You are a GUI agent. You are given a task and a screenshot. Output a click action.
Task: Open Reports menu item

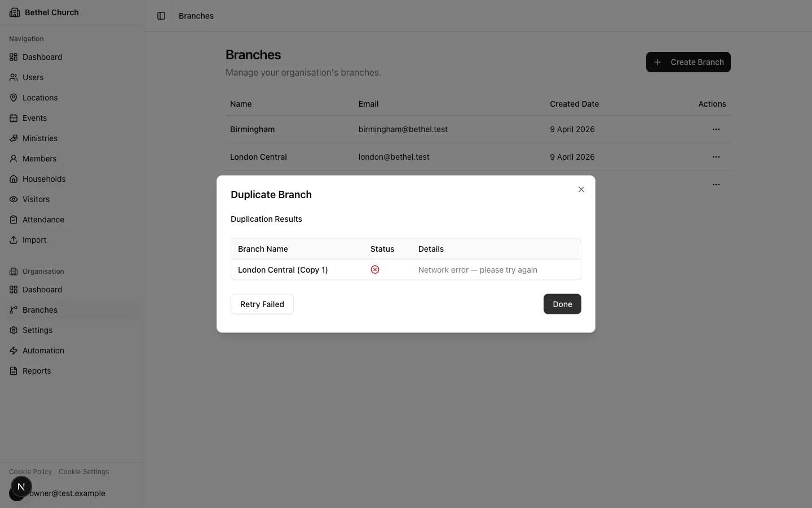pos(72,371)
